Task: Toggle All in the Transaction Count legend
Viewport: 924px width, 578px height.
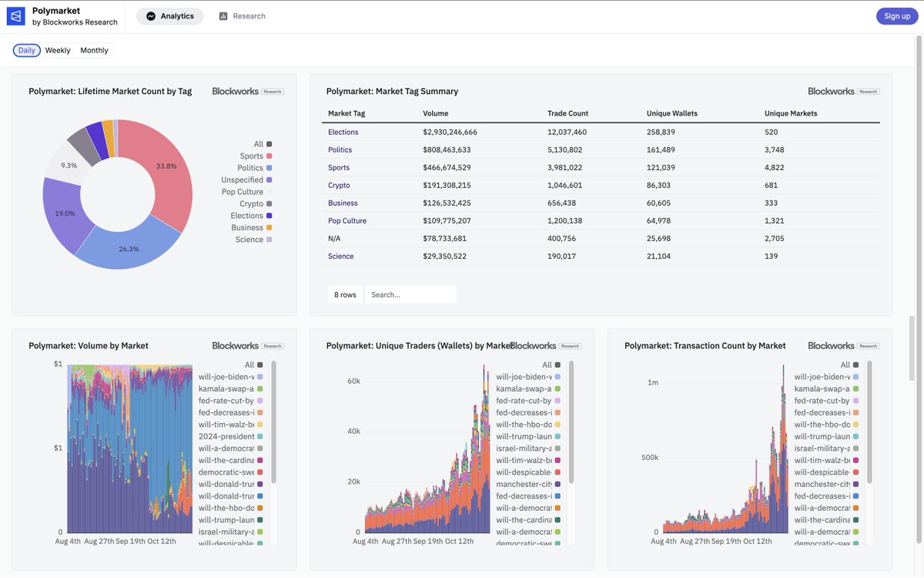Action: pyautogui.click(x=850, y=365)
